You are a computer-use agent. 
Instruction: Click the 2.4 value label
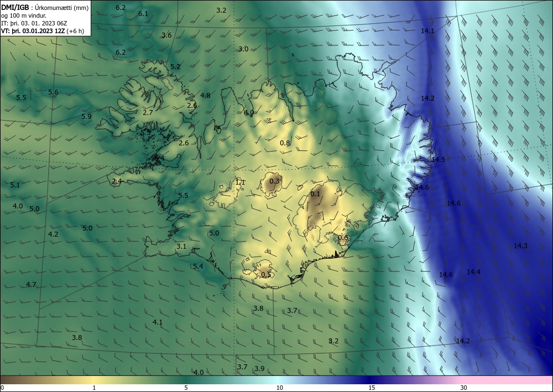[x=117, y=181]
